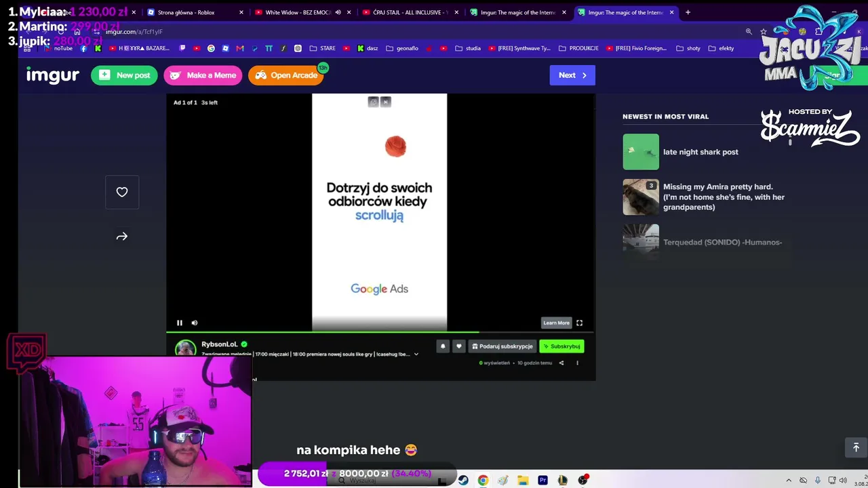Open Steam from the taskbar
Viewport: 868px width, 488px height.
[x=463, y=480]
